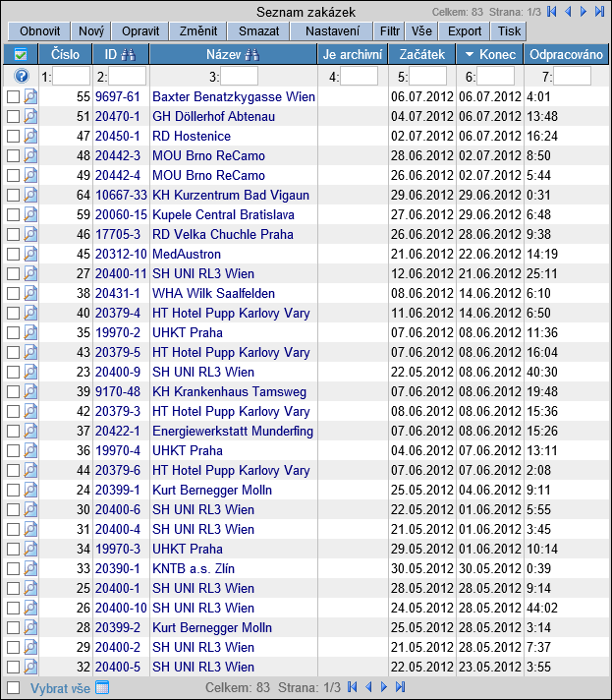The height and width of the screenshot is (700, 612).
Task: Open detail icon for row number 48
Action: 30,155
